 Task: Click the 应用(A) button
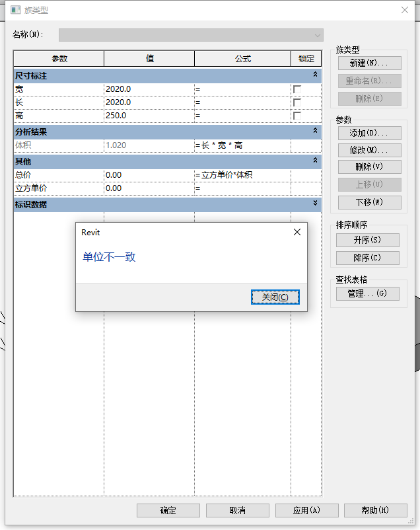point(307,510)
